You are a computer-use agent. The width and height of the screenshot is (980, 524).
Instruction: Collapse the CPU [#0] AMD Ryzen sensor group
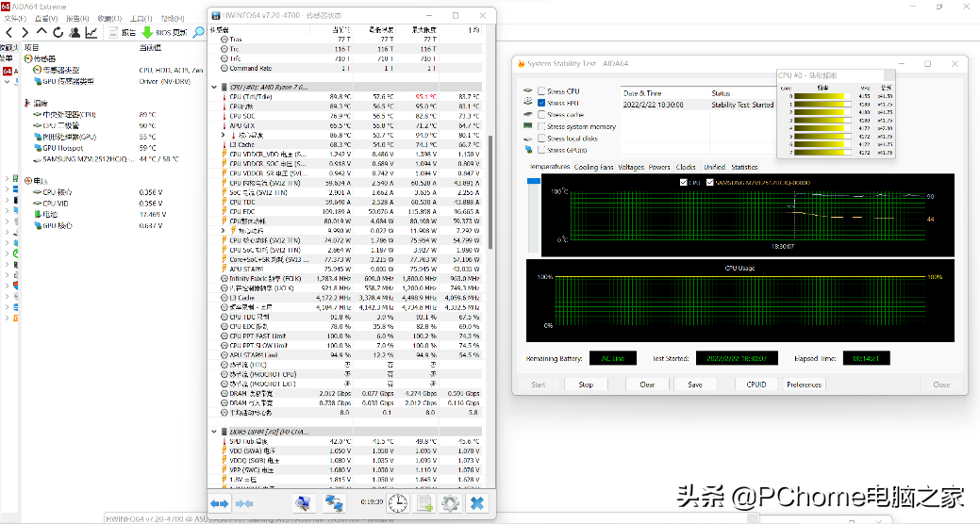click(214, 87)
